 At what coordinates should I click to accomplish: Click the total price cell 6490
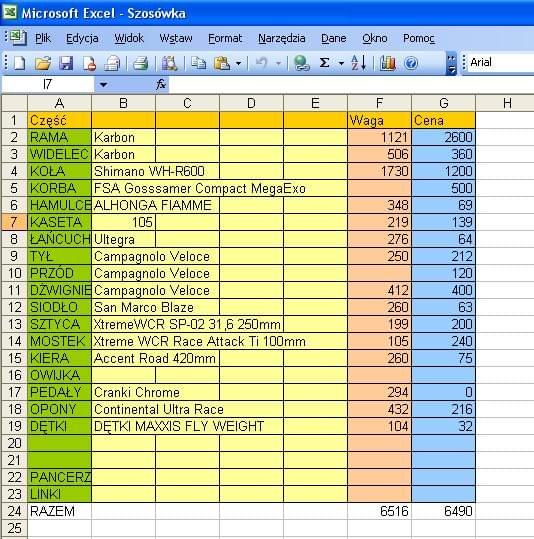tap(444, 511)
